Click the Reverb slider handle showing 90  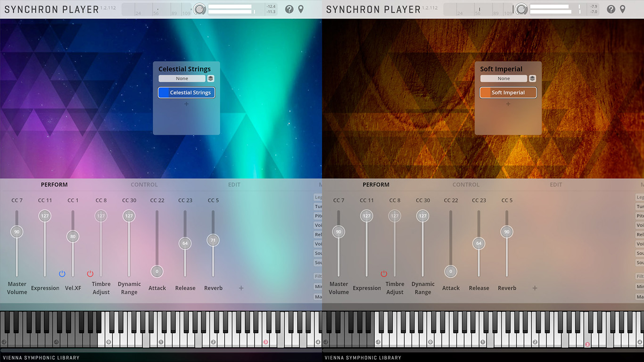click(x=507, y=232)
